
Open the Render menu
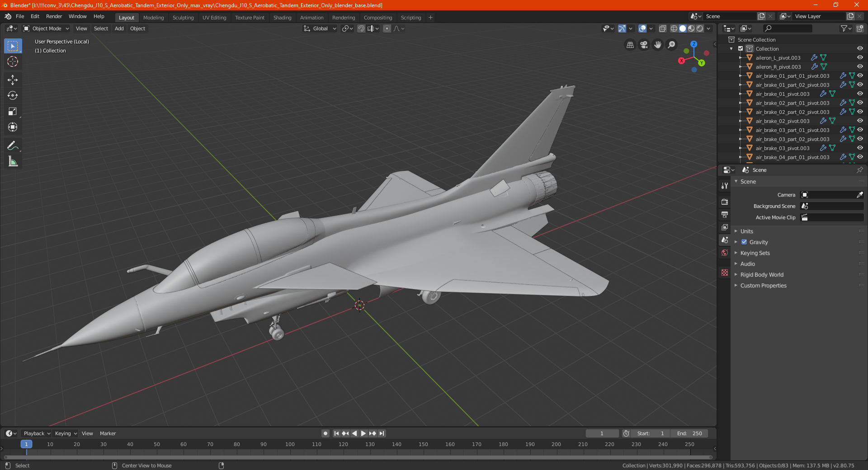click(54, 16)
